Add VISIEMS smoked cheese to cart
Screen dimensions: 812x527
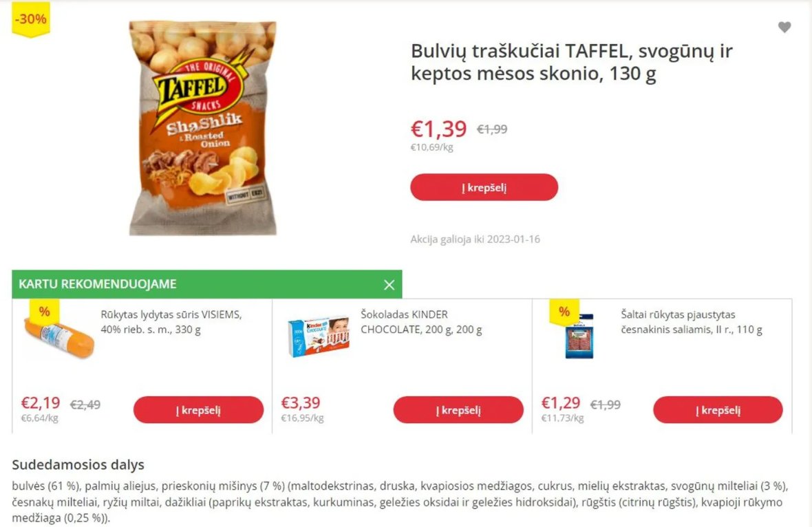(x=198, y=410)
